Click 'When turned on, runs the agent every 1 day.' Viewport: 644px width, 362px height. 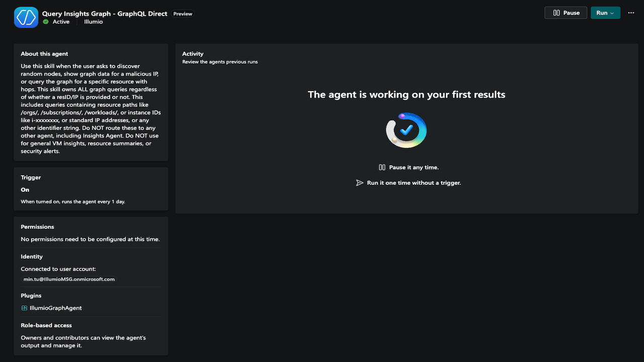(73, 202)
